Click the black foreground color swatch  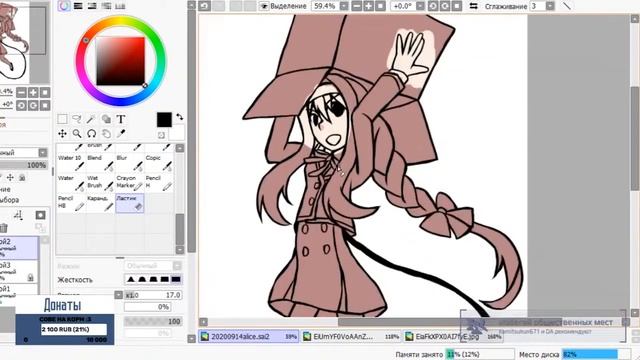tap(164, 120)
